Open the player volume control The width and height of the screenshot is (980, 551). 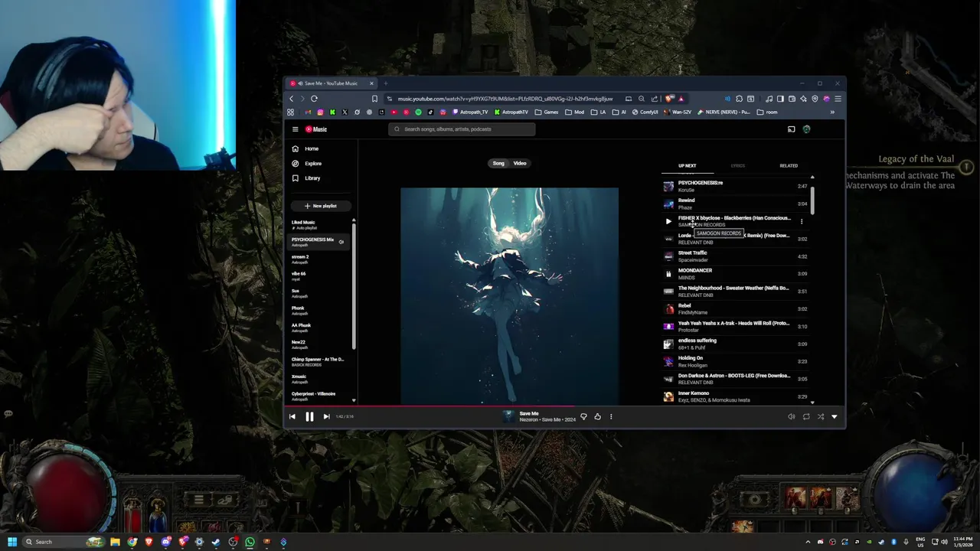pyautogui.click(x=792, y=416)
